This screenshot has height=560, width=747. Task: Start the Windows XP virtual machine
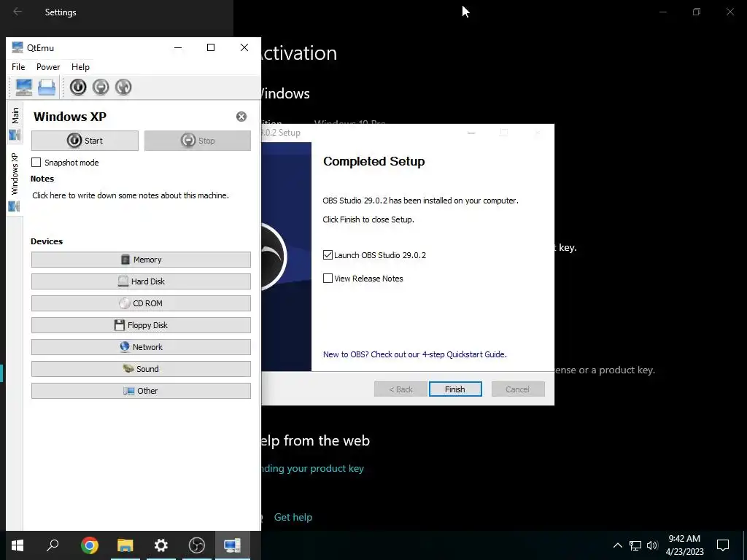tap(85, 141)
